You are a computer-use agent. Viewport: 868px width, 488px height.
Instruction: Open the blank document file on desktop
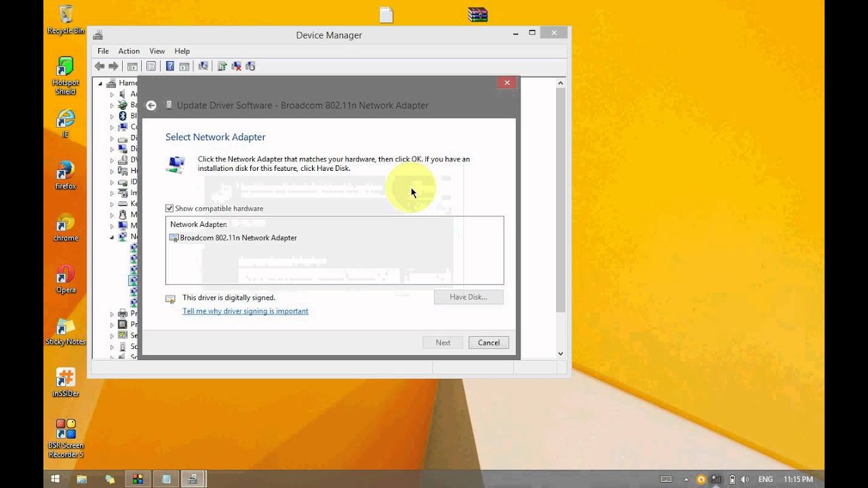click(386, 14)
